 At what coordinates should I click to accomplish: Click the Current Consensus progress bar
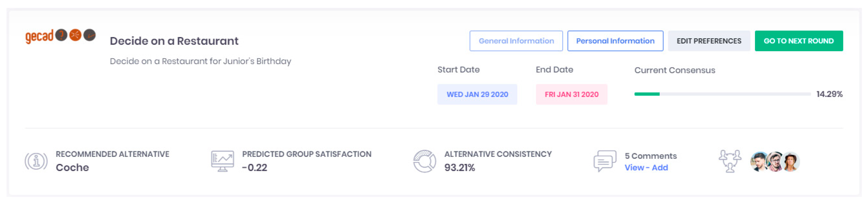(722, 94)
